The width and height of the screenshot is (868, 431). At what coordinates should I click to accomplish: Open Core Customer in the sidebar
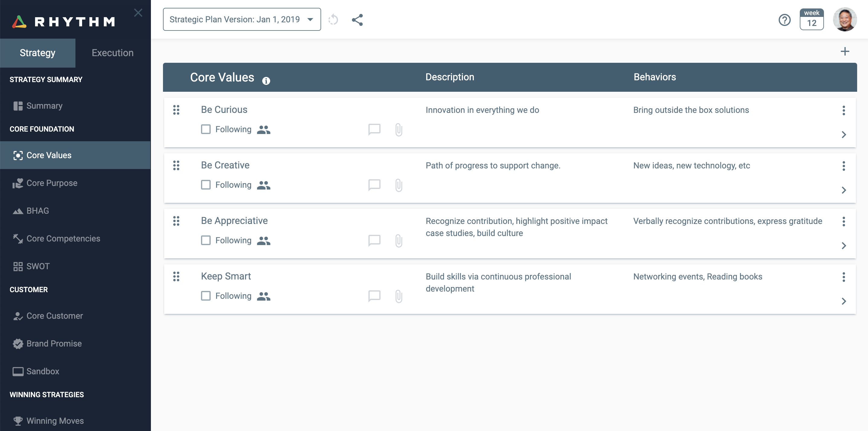(75, 316)
